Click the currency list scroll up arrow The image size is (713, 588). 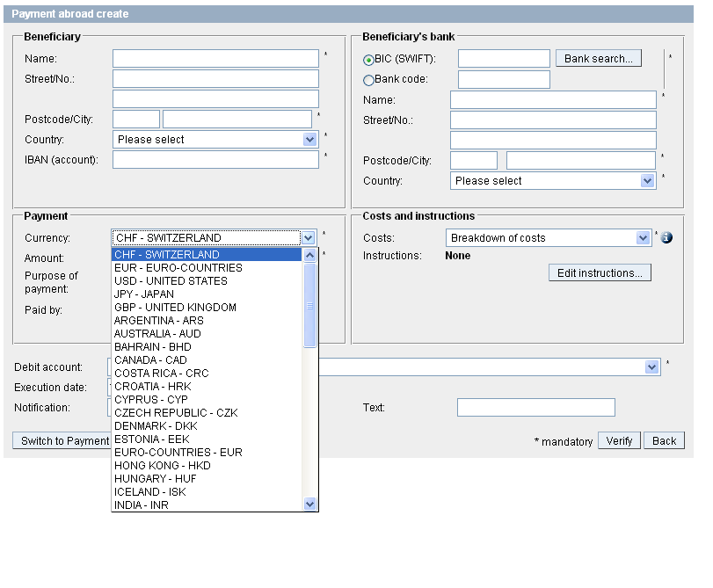(x=310, y=255)
